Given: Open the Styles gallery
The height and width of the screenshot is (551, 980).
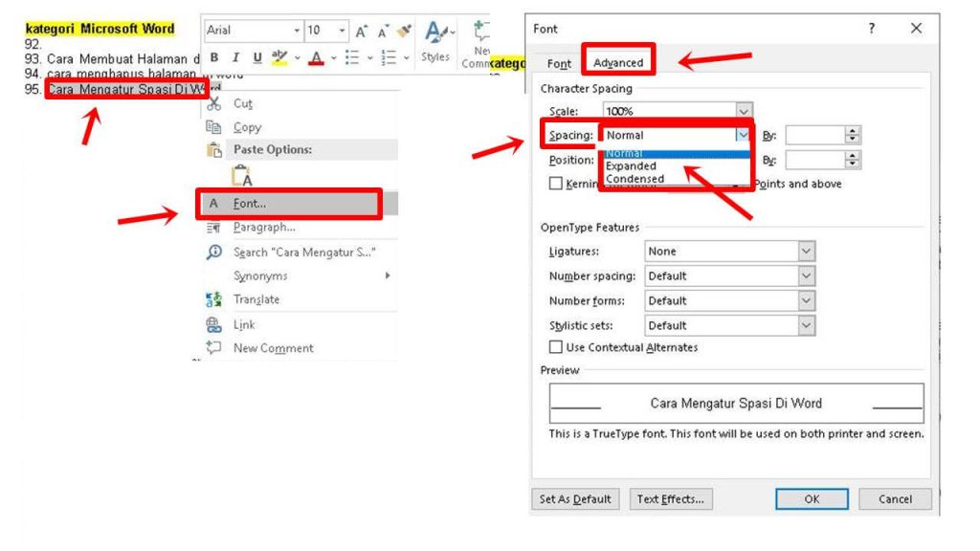Looking at the screenshot, I should point(434,44).
